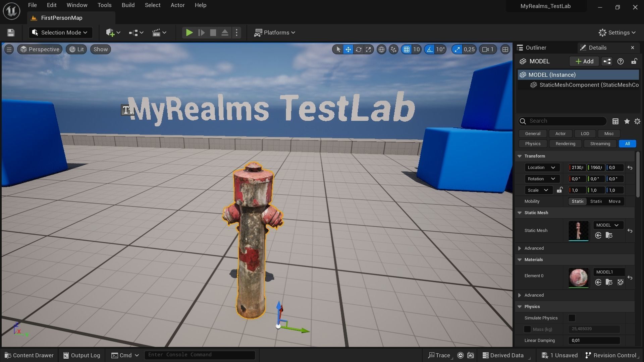The width and height of the screenshot is (644, 362).
Task: Open the Actor menu
Action: [178, 5]
